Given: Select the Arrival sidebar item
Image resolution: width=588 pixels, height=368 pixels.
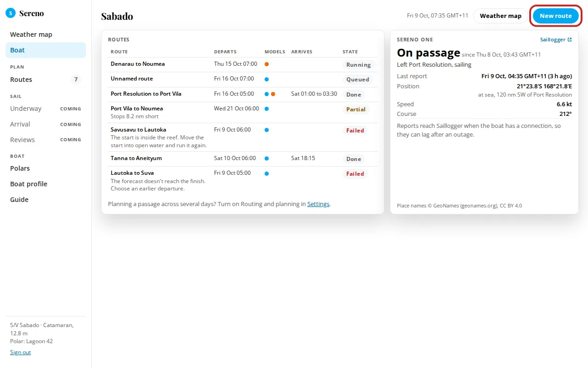Looking at the screenshot, I should [x=45, y=124].
